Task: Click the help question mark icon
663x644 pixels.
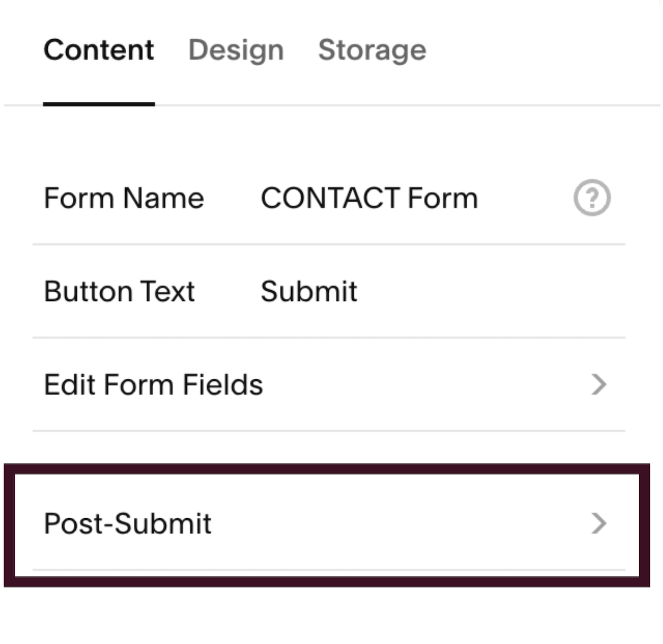Action: point(592,198)
